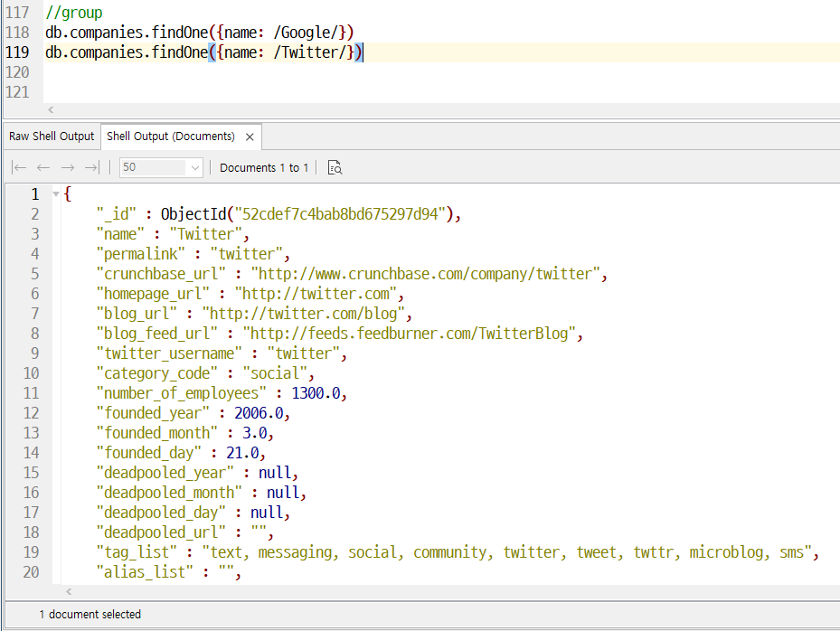Image resolution: width=840 pixels, height=631 pixels.
Task: Click founded_day value 21.0
Action: point(242,453)
